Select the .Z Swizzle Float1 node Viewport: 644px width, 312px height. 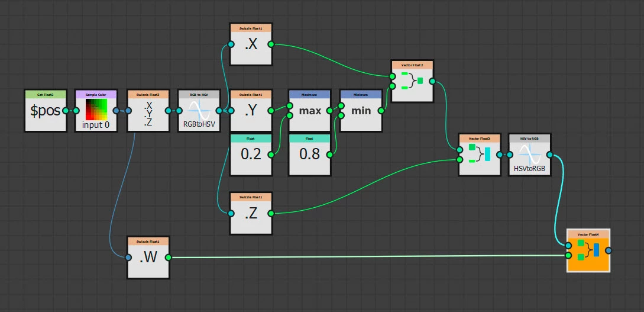tap(251, 213)
